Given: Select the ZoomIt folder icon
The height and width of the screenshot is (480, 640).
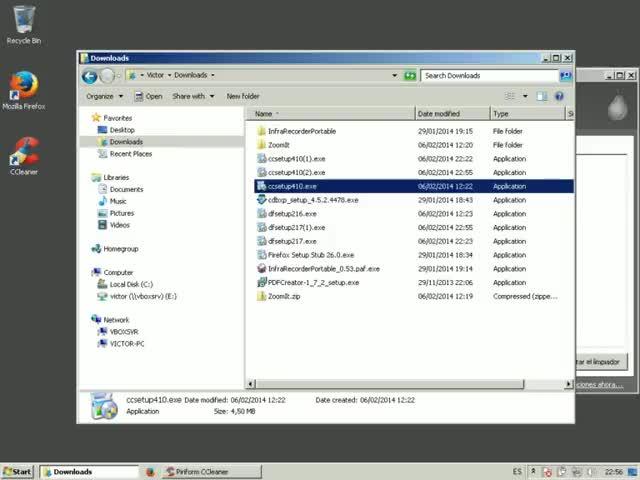Looking at the screenshot, I should tap(262, 145).
